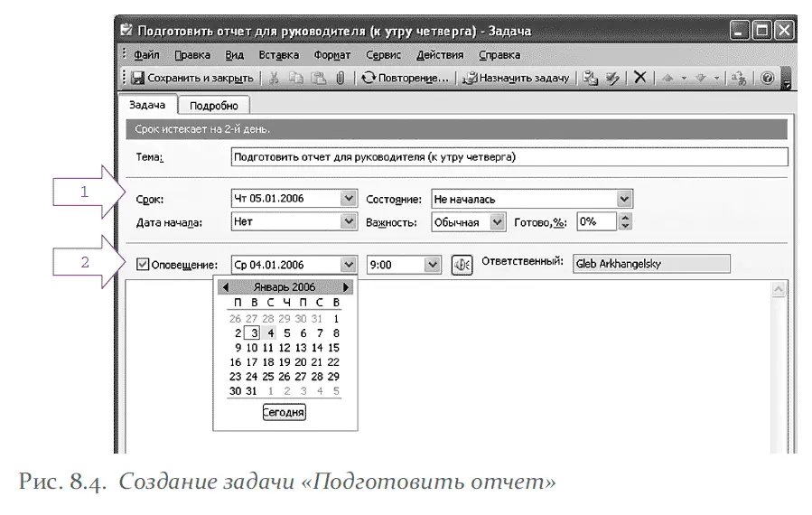Open the Справка menu

click(x=499, y=54)
